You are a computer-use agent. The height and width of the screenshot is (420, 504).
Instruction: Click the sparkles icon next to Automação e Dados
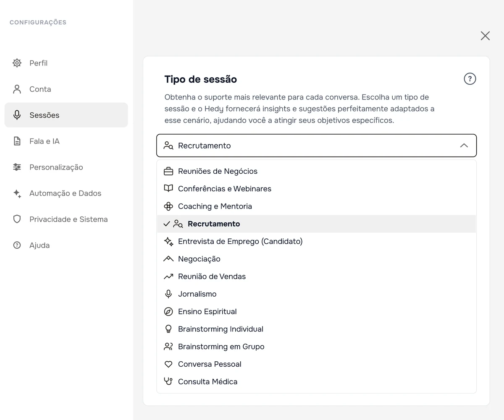click(17, 193)
